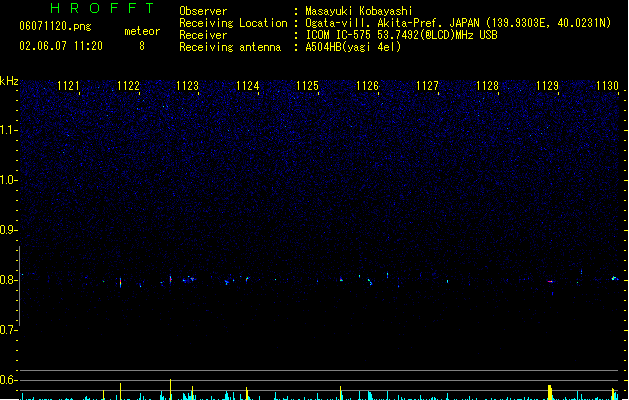This screenshot has height=400, width=629.
Task: Click the gray vertical range bar on the left axis
Action: [20, 286]
